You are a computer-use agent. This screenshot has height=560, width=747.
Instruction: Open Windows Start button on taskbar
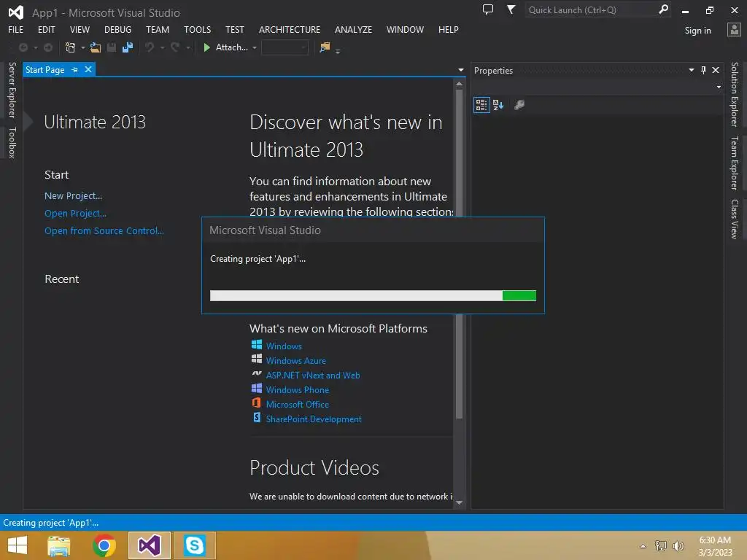tap(18, 545)
